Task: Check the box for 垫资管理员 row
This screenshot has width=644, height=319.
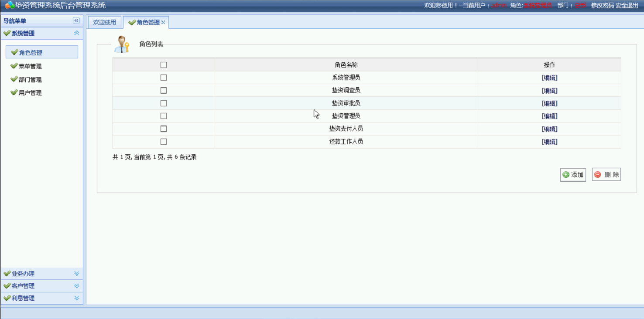Action: click(x=164, y=116)
